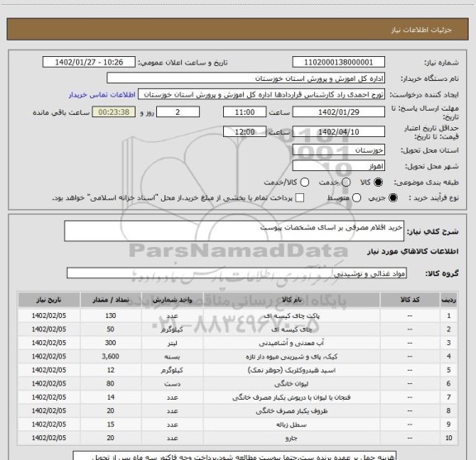This screenshot has width=476, height=460.
Task: Click unit cell بسته
Action: click(x=172, y=357)
